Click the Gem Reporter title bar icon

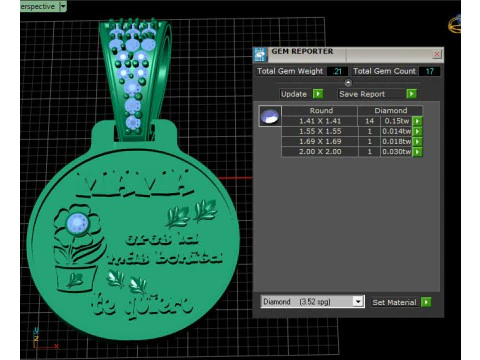(x=260, y=54)
